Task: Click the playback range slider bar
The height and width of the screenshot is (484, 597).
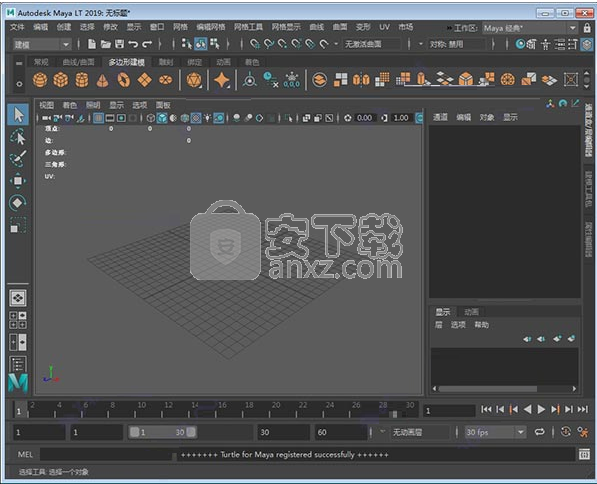Action: 163,432
